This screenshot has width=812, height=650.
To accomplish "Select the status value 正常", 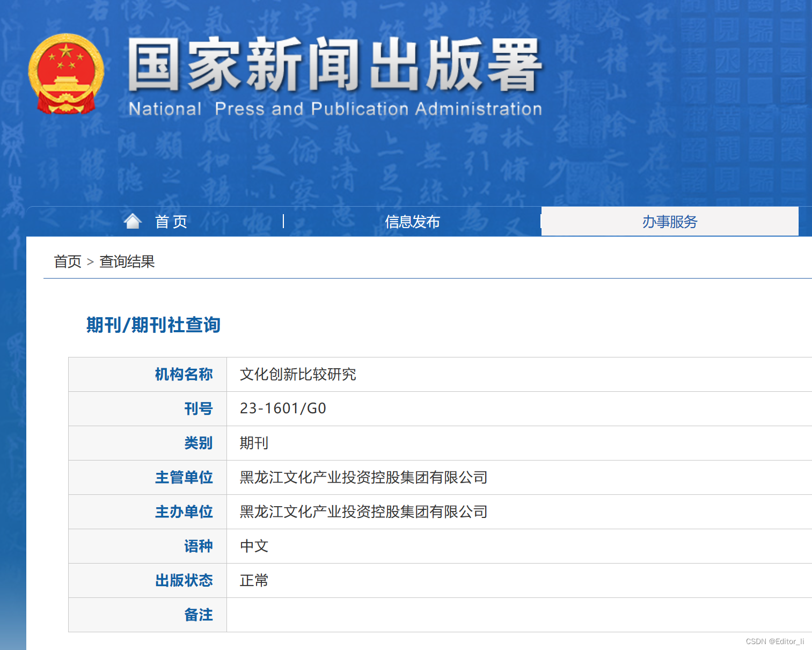I will pyautogui.click(x=254, y=580).
